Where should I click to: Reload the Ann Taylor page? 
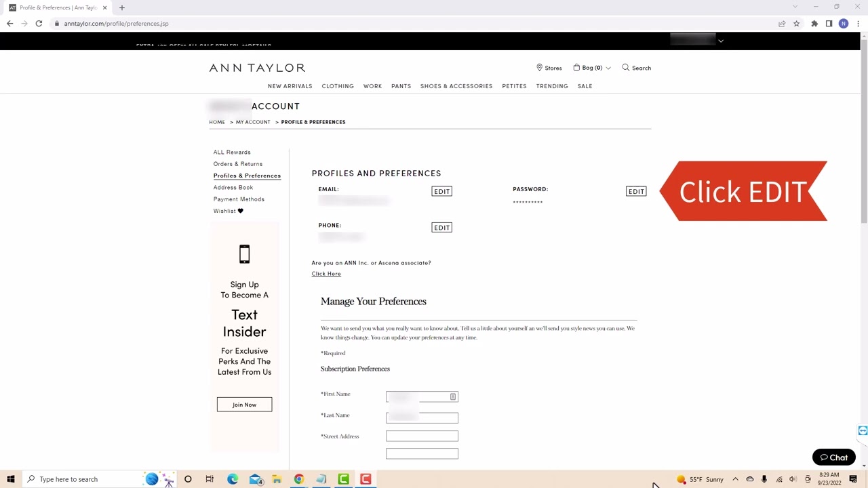click(39, 24)
